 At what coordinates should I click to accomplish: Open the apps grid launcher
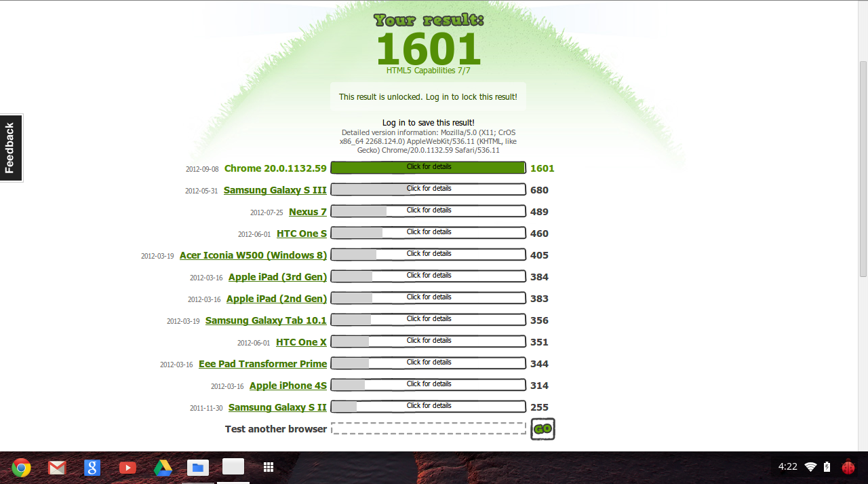tap(269, 467)
